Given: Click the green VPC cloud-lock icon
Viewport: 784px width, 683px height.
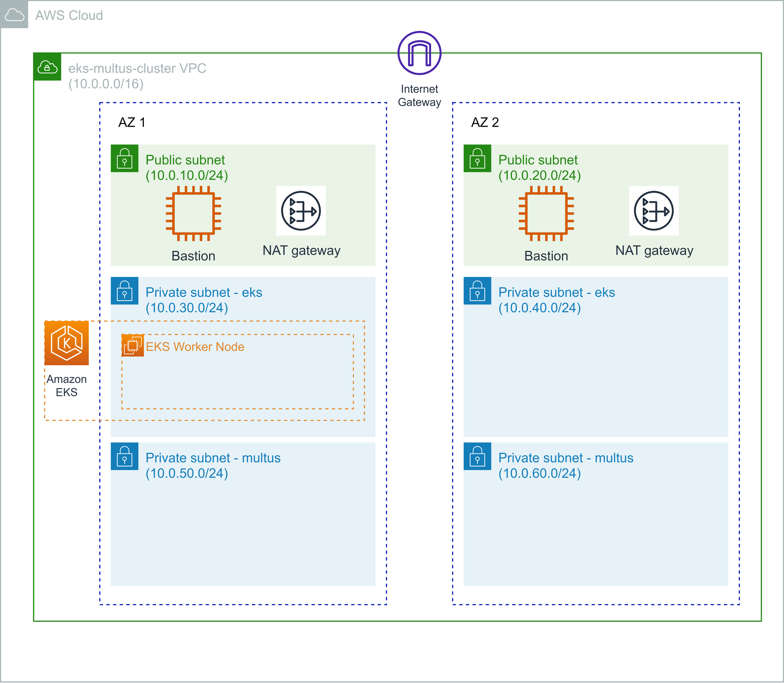Looking at the screenshot, I should click(47, 67).
